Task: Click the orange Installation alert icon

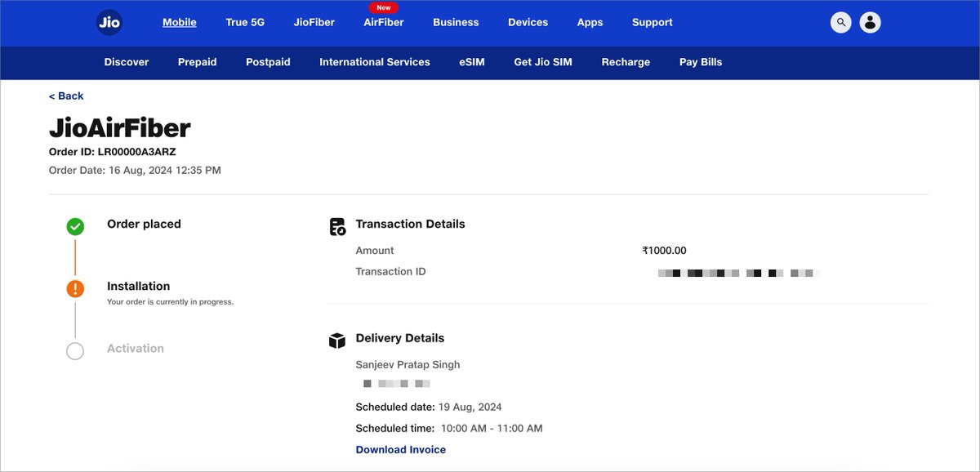Action: click(75, 289)
